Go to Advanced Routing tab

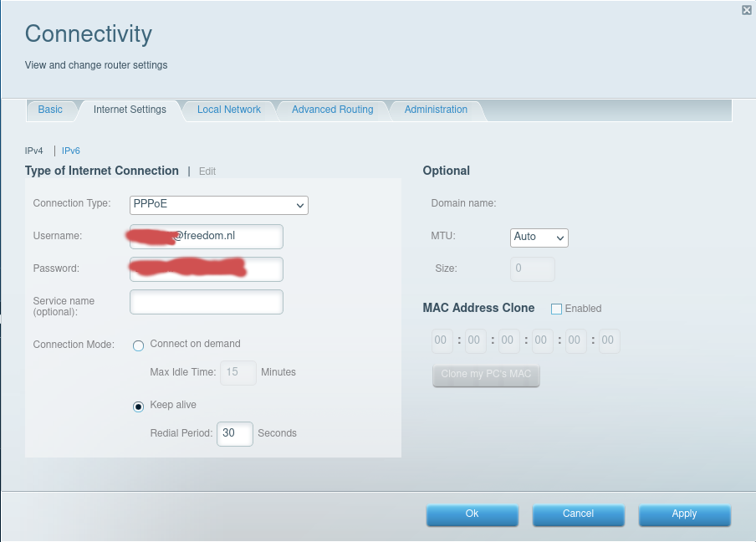click(x=332, y=110)
